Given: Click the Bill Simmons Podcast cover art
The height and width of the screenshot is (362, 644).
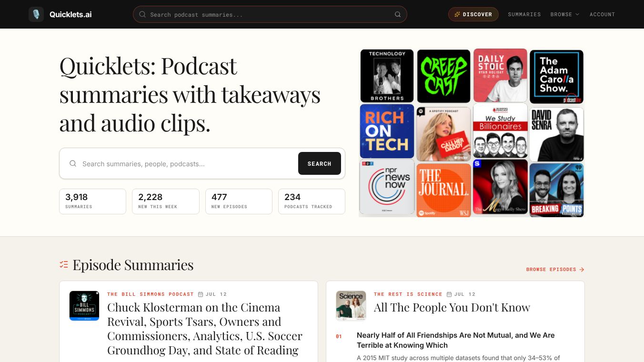Looking at the screenshot, I should click(84, 305).
